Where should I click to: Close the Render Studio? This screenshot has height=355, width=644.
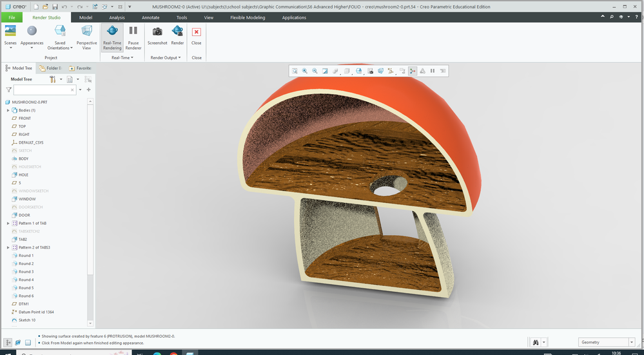pos(197,35)
